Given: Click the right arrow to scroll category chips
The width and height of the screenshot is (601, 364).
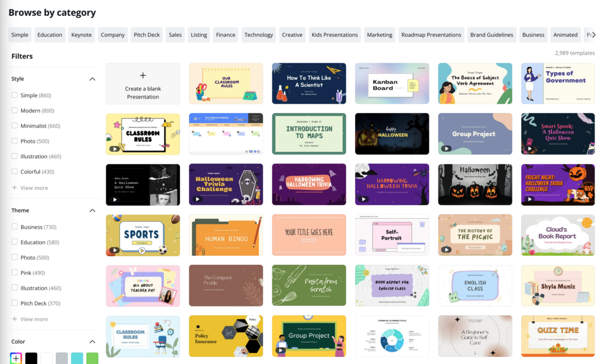Looking at the screenshot, I should pyautogui.click(x=593, y=35).
